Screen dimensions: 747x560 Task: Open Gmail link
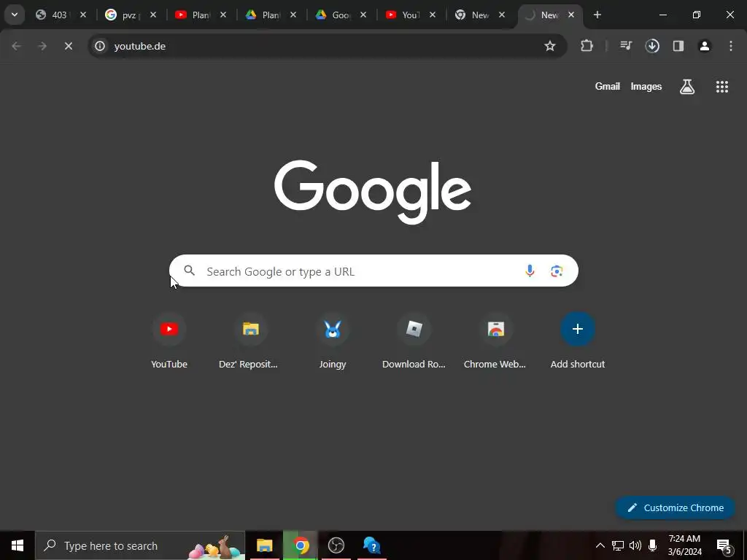point(608,86)
